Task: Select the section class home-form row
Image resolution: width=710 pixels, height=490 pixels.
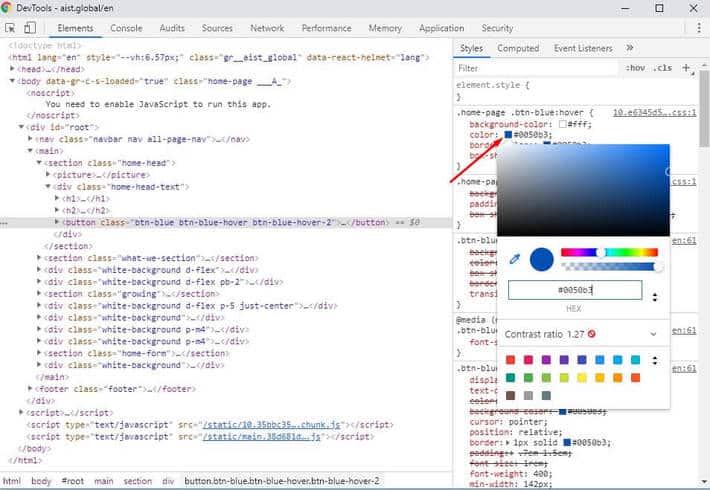Action: click(136, 353)
